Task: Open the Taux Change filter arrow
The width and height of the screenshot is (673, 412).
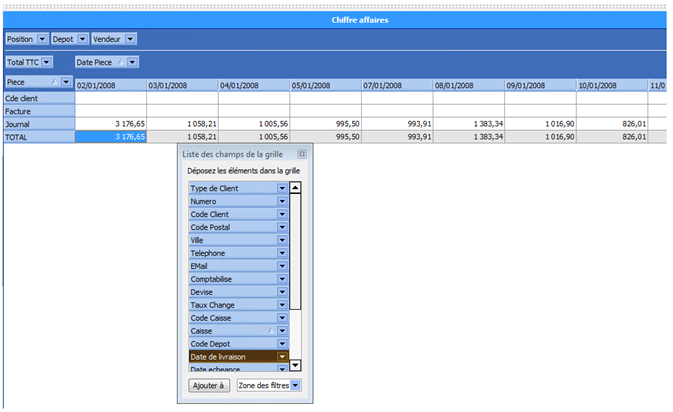Action: 282,305
